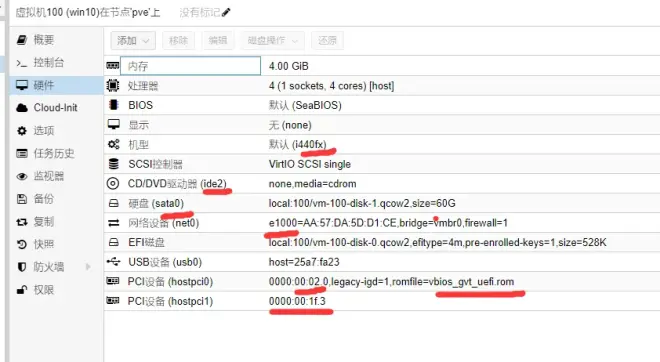Open the 选项 gear icon
This screenshot has width=660, height=362.
click(x=22, y=131)
